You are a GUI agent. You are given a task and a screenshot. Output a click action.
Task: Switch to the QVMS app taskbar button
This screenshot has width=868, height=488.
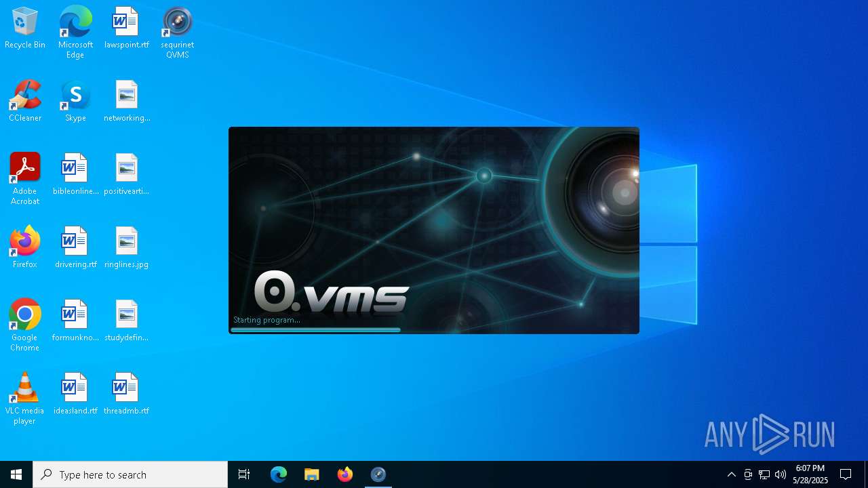click(378, 474)
